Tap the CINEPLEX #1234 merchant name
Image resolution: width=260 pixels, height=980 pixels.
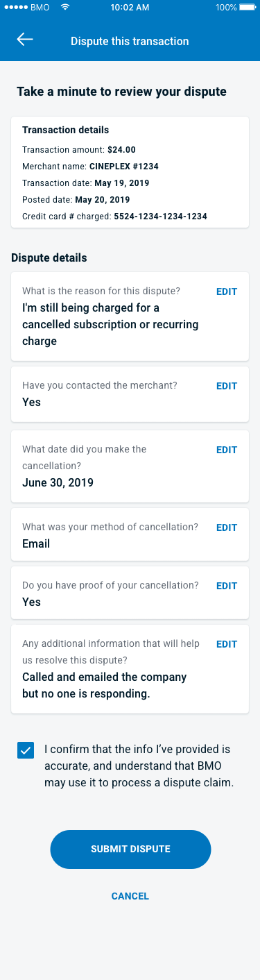point(124,167)
